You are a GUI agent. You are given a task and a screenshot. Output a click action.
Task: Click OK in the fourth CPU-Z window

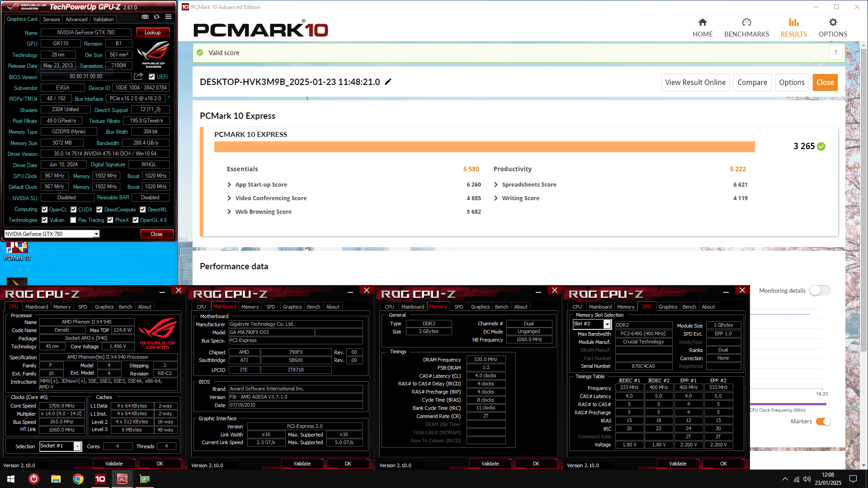[723, 464]
